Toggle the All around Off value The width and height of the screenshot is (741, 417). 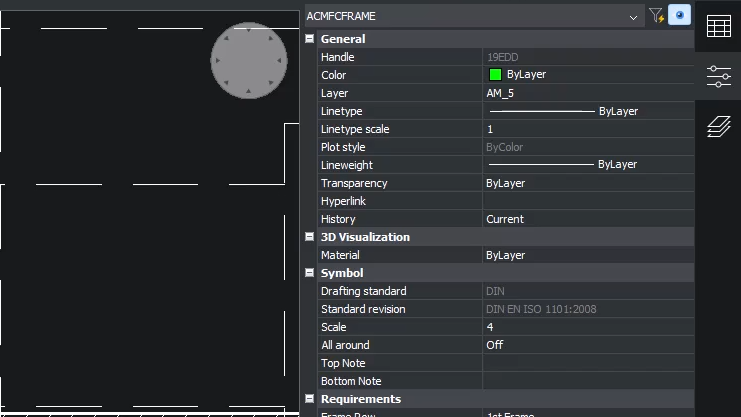[587, 345]
